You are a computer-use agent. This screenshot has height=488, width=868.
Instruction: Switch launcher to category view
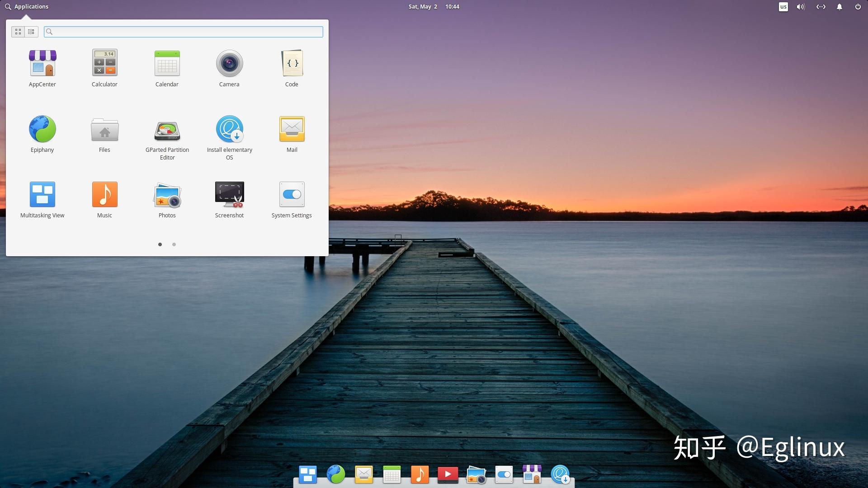tap(31, 32)
